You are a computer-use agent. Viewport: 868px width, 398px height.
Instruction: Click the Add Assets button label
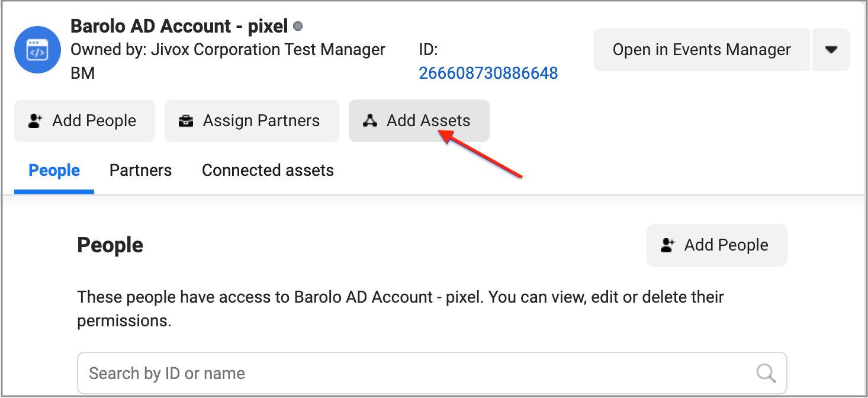[428, 121]
